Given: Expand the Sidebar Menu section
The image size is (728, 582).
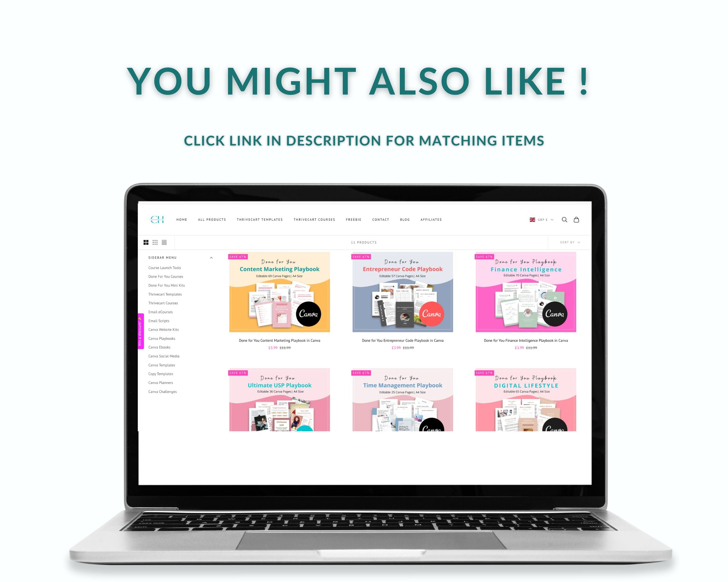Looking at the screenshot, I should 212,257.
